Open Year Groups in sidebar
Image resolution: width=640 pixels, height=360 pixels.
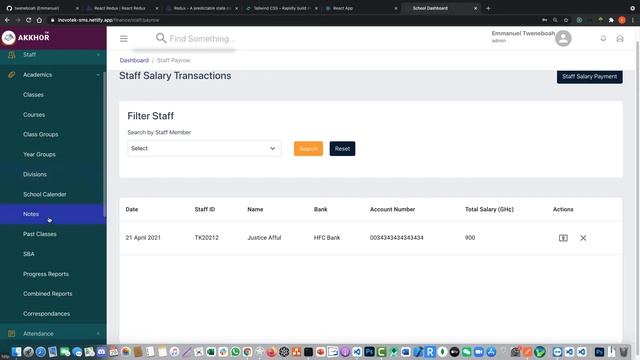(x=39, y=154)
